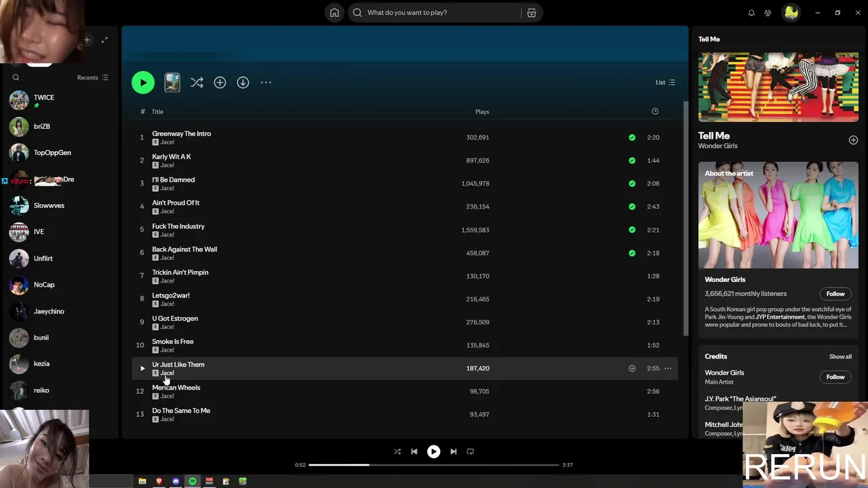The image size is (868, 488).
Task: Toggle saved checkmark for Greenway The Intro
Action: pyautogui.click(x=632, y=137)
